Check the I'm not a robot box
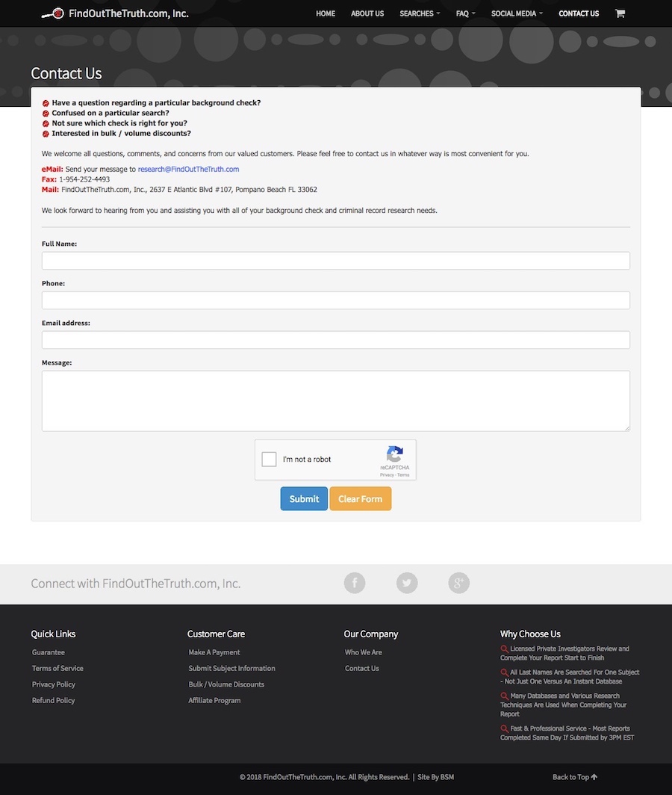The width and height of the screenshot is (672, 795). coord(269,460)
